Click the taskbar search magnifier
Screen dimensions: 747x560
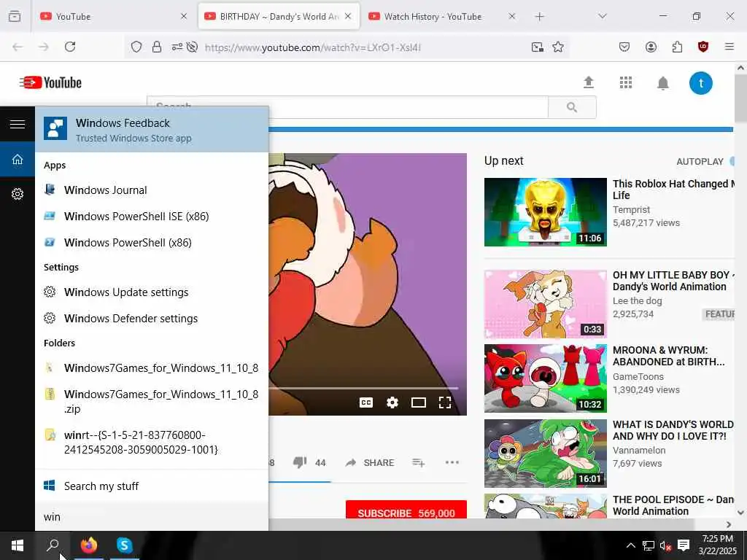tap(53, 545)
